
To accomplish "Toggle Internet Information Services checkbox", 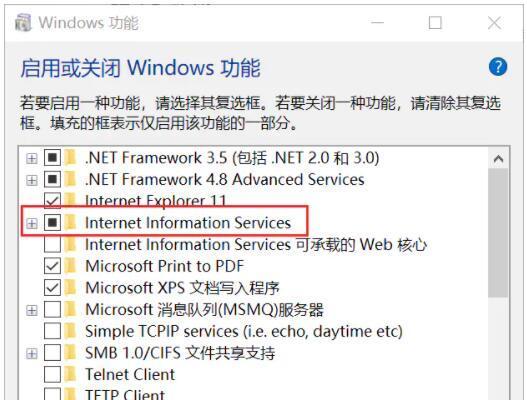I will coord(52,223).
